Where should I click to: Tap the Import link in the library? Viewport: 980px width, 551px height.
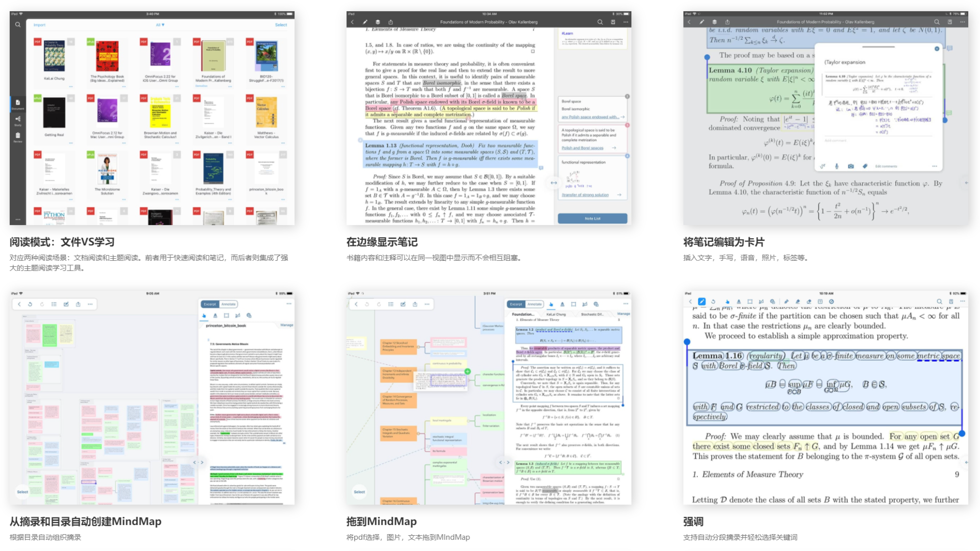40,24
